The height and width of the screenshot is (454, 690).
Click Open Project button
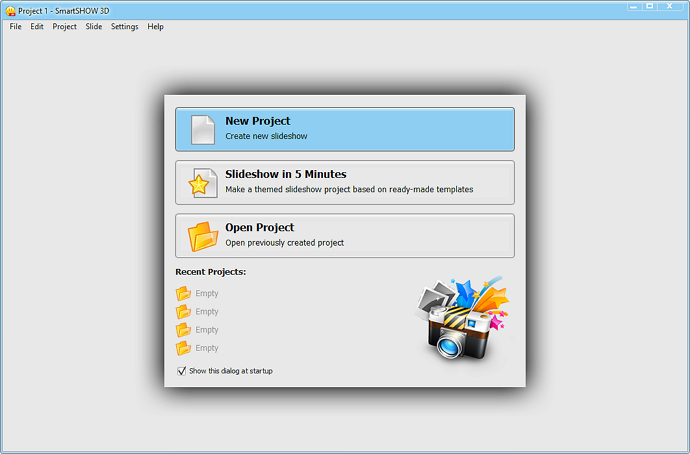click(x=345, y=236)
